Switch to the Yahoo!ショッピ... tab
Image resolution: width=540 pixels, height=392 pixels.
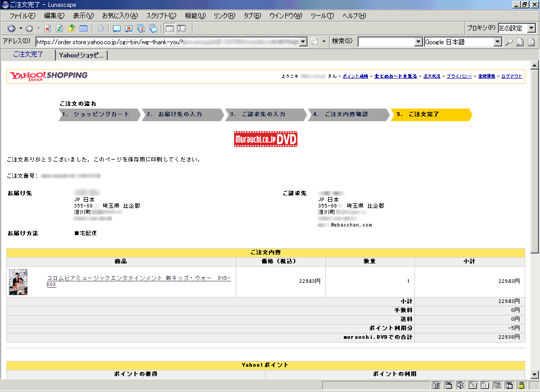coord(81,55)
